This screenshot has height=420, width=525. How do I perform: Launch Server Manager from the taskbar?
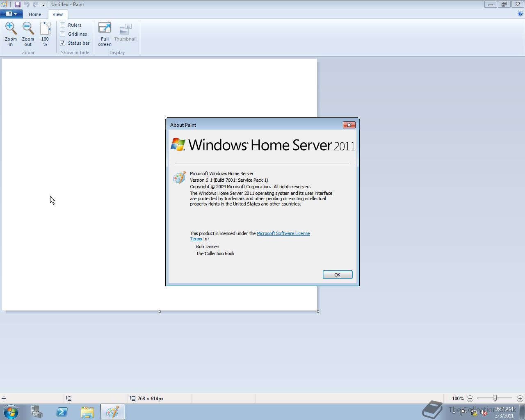[37, 412]
